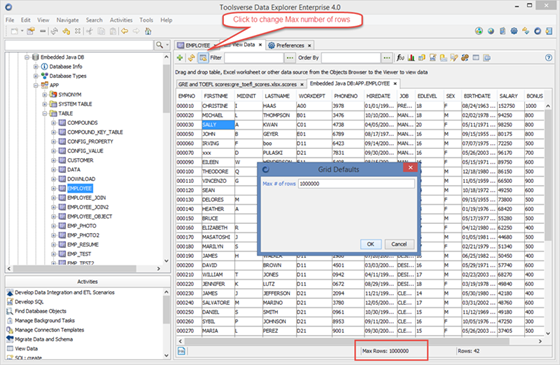Open Migrate Data and Schema activity
560x365 pixels.
click(44, 339)
